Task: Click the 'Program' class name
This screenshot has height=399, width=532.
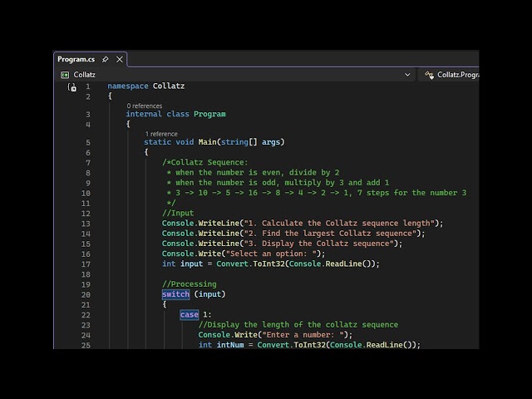Action: tap(209, 114)
